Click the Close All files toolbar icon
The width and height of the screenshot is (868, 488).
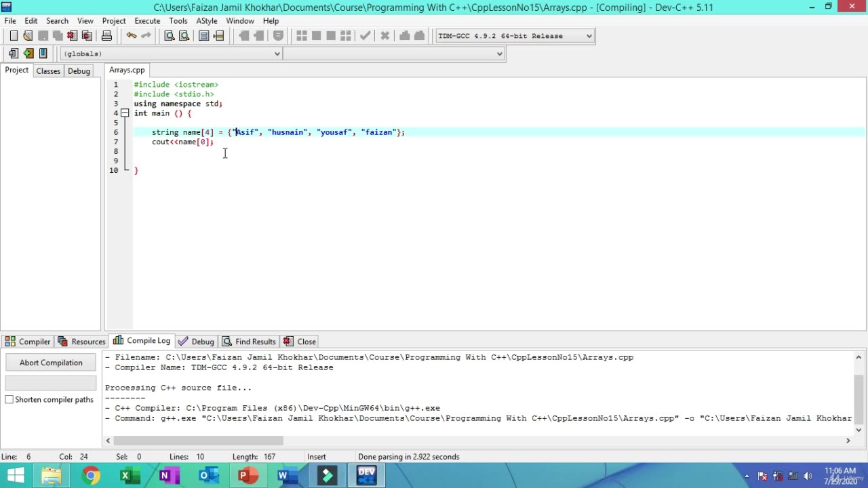click(x=87, y=36)
